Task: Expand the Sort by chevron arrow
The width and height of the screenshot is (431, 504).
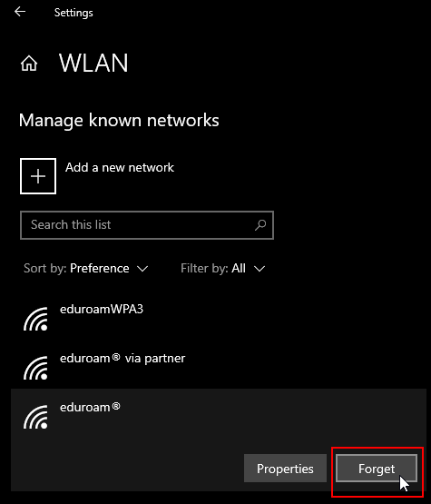Action: tap(142, 269)
